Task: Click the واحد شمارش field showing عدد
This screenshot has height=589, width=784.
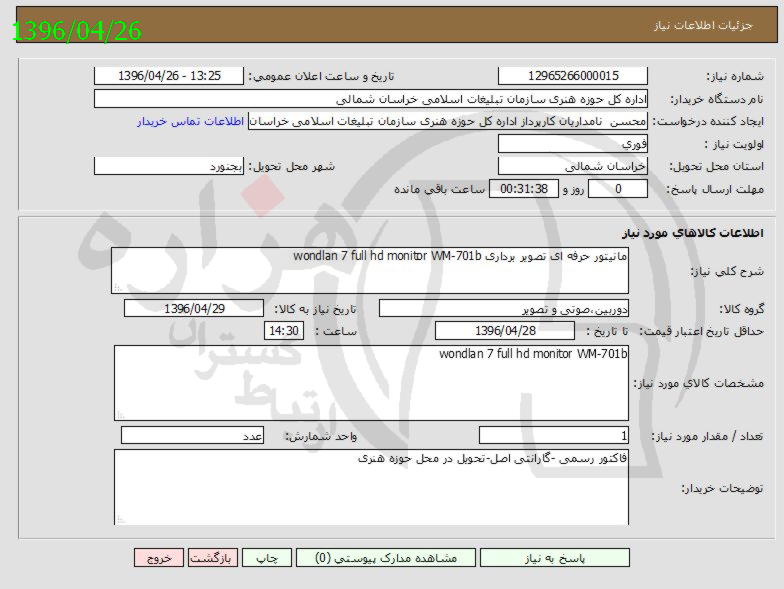Action: point(192,436)
